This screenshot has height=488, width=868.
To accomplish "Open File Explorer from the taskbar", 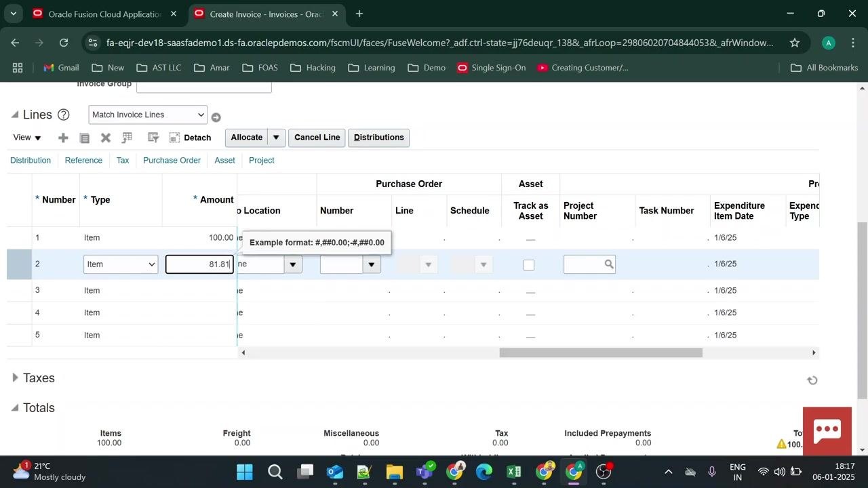I will (x=395, y=472).
